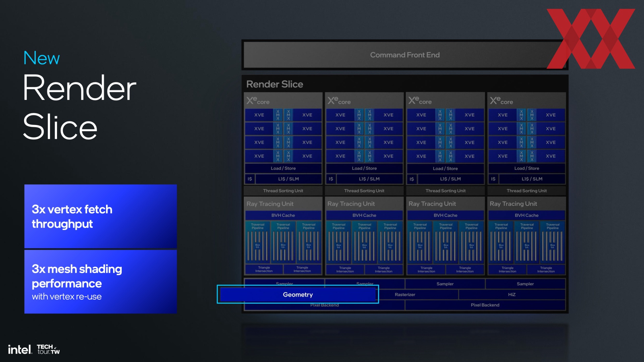Click the Tech tour.TW logo
Image resolution: width=644 pixels, height=362 pixels.
(x=48, y=349)
